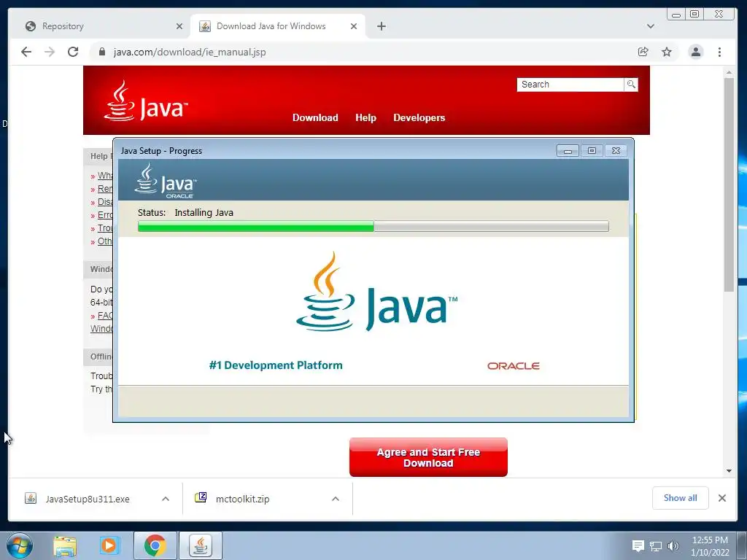747x560 pixels.
Task: Click the page scrollbar up arrow
Action: pyautogui.click(x=729, y=73)
